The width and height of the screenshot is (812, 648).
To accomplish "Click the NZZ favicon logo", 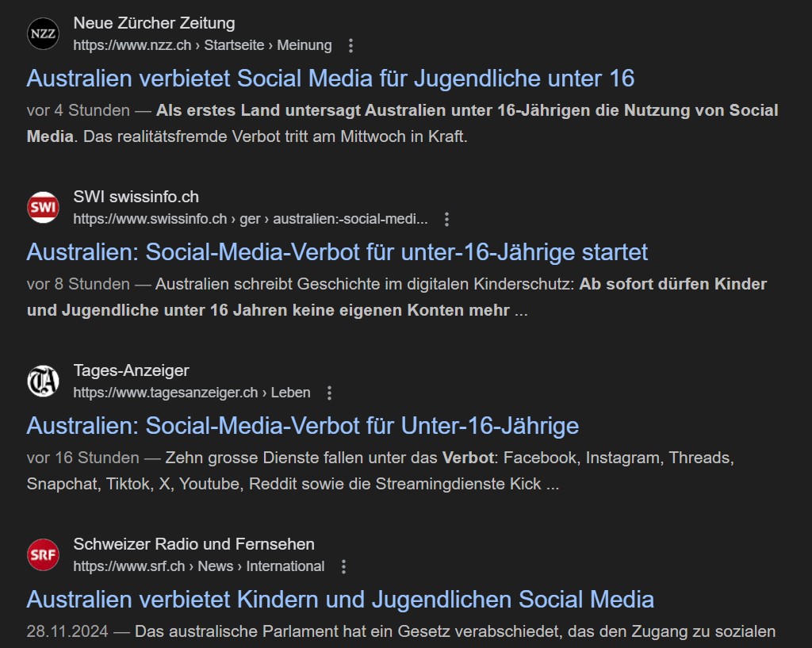I will (43, 34).
